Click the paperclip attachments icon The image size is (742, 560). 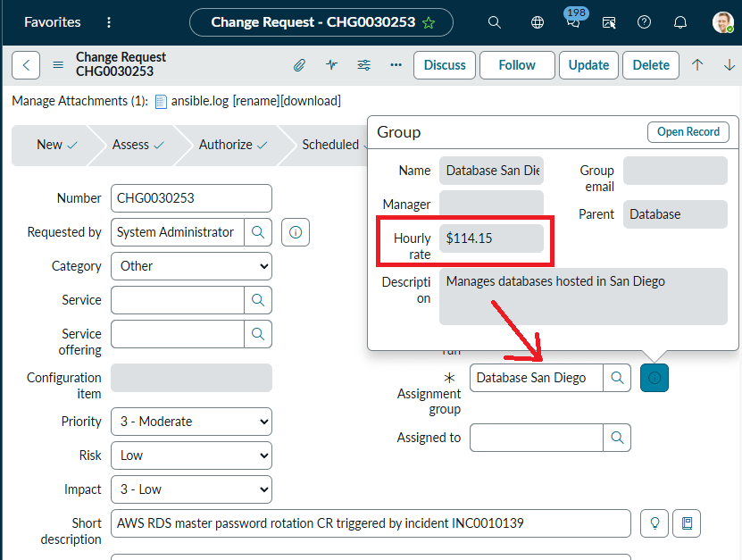tap(300, 65)
